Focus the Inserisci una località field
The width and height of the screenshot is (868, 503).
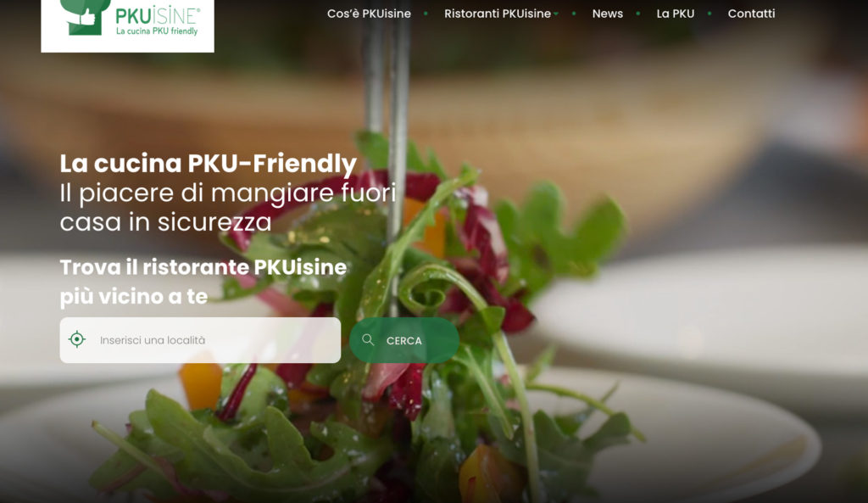point(200,340)
